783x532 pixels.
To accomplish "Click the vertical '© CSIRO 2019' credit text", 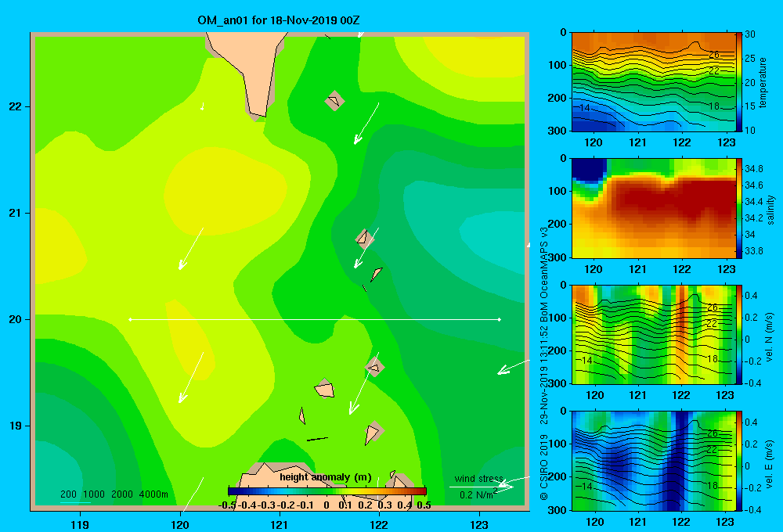I will click(544, 467).
